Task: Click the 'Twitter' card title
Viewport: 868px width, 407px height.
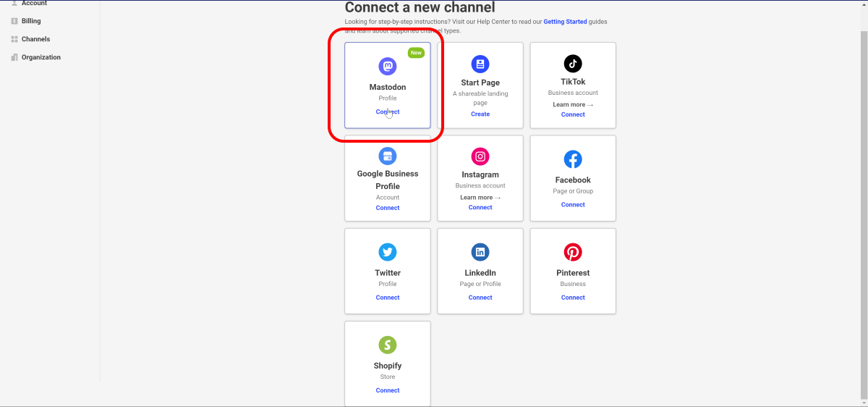Action: coord(388,273)
